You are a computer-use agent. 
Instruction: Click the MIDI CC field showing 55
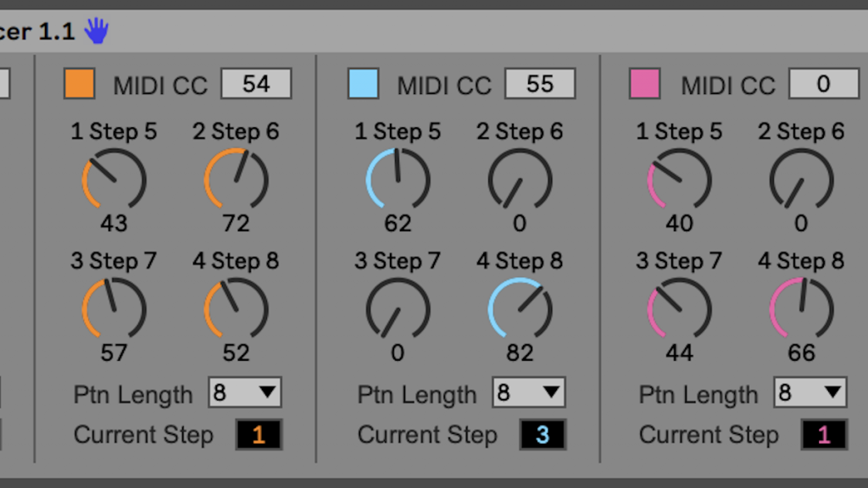540,84
